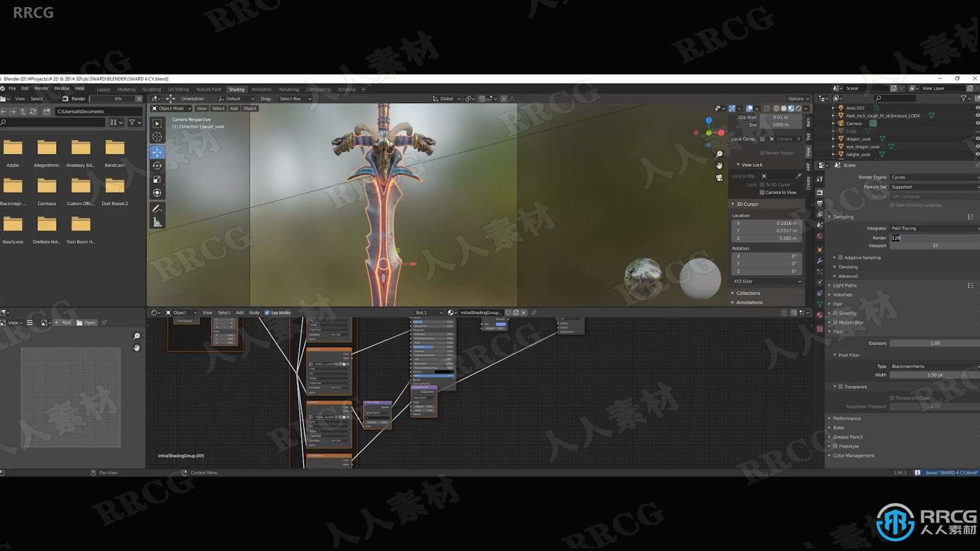
Task: Open the viewport Options popover
Action: tap(798, 99)
